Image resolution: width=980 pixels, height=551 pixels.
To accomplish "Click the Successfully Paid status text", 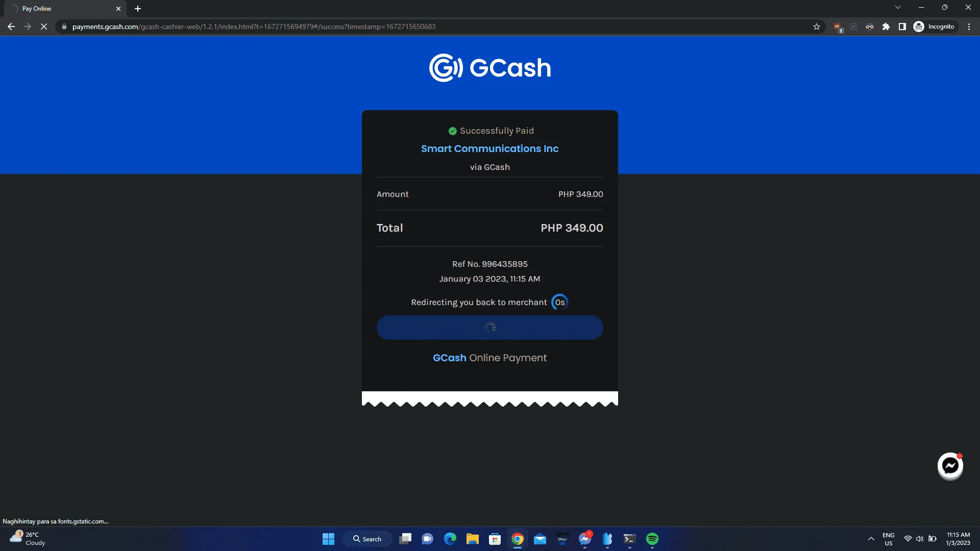I will pyautogui.click(x=497, y=131).
